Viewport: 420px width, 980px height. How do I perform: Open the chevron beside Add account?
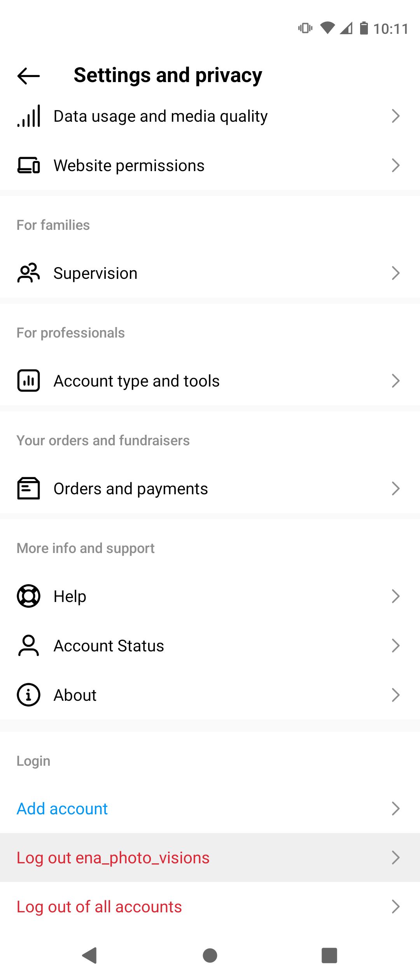click(395, 808)
